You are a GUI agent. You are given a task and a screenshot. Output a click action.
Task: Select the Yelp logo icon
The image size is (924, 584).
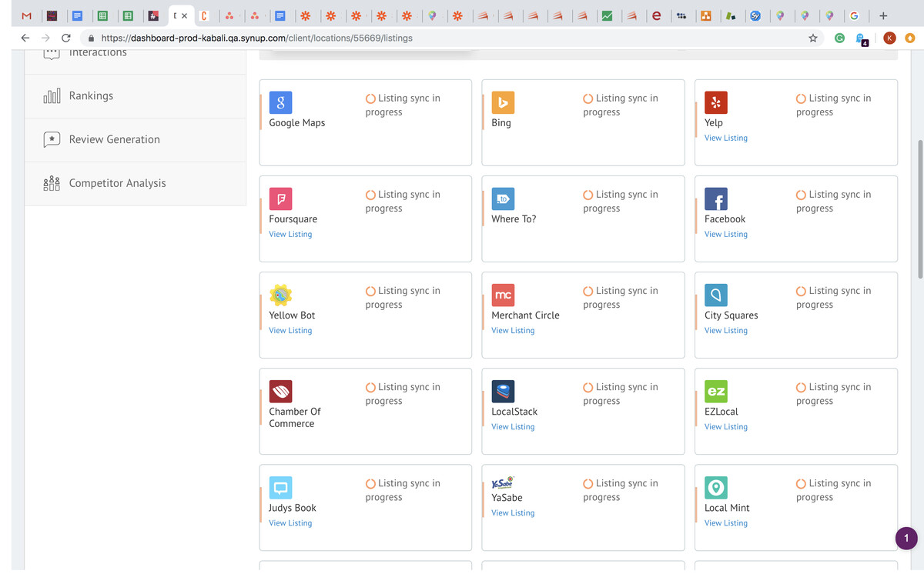[715, 102]
